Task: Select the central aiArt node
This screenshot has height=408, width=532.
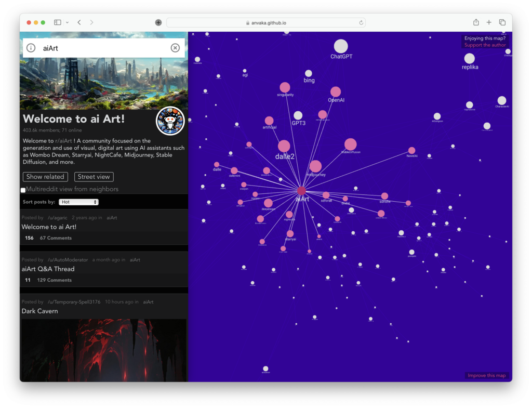Action: 301,191
